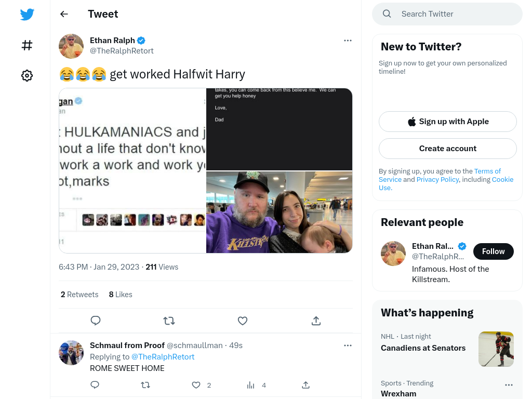Retweet the main tweet
Image resolution: width=532 pixels, height=399 pixels.
(x=169, y=321)
